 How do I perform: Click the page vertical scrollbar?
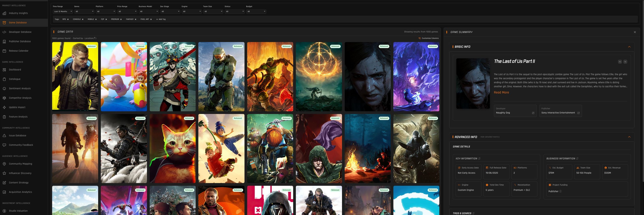643,91
